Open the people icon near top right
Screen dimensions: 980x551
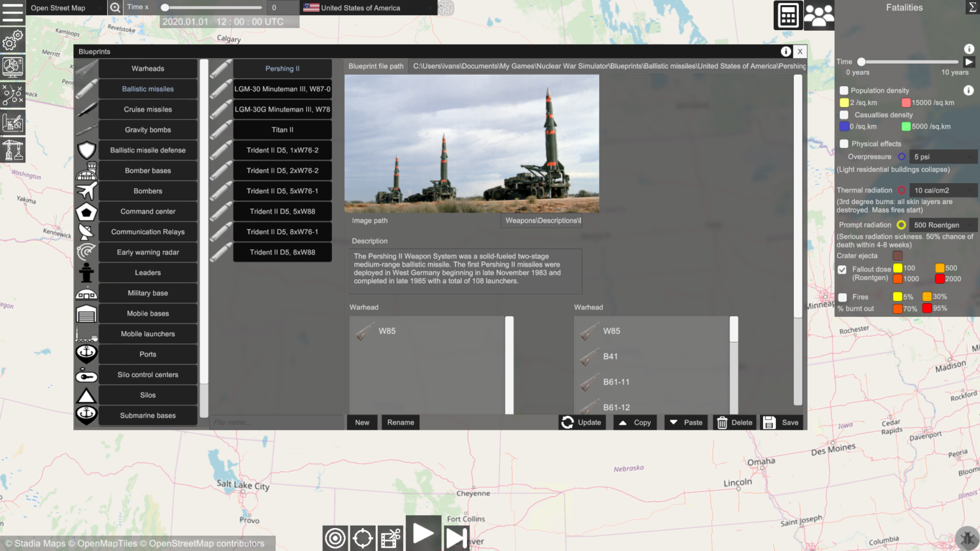pos(819,15)
